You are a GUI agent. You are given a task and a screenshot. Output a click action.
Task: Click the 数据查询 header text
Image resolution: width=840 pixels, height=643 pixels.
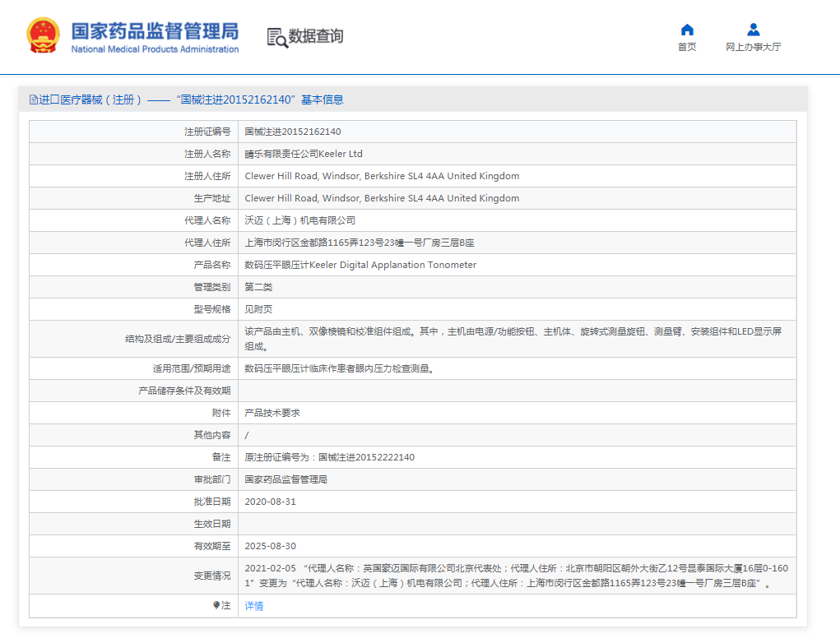(x=315, y=37)
